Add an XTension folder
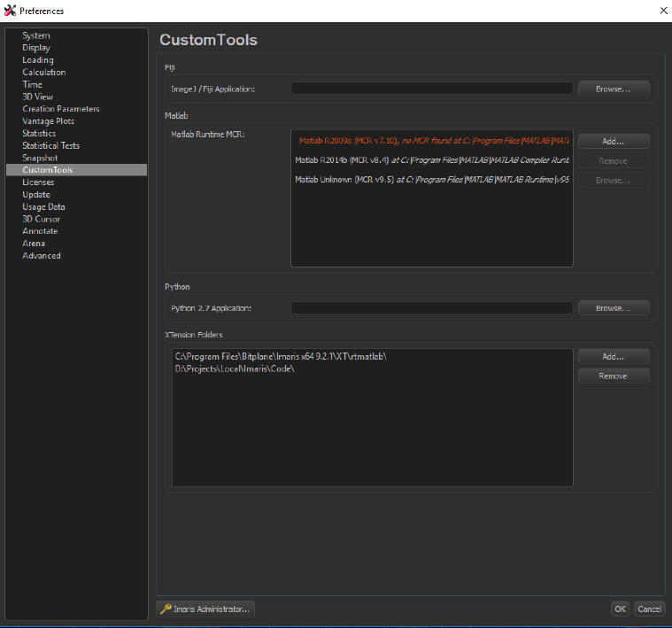Viewport: 672px width, 628px height. pos(614,356)
